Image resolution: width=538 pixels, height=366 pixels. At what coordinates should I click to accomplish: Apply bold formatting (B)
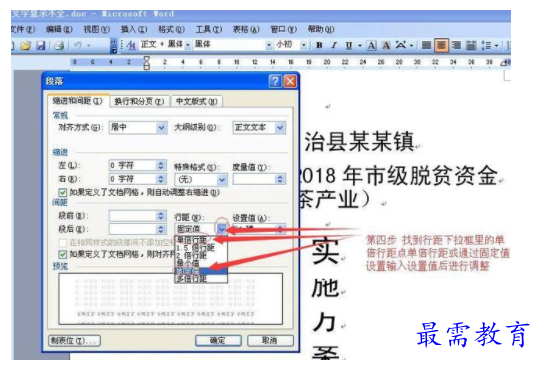[319, 45]
